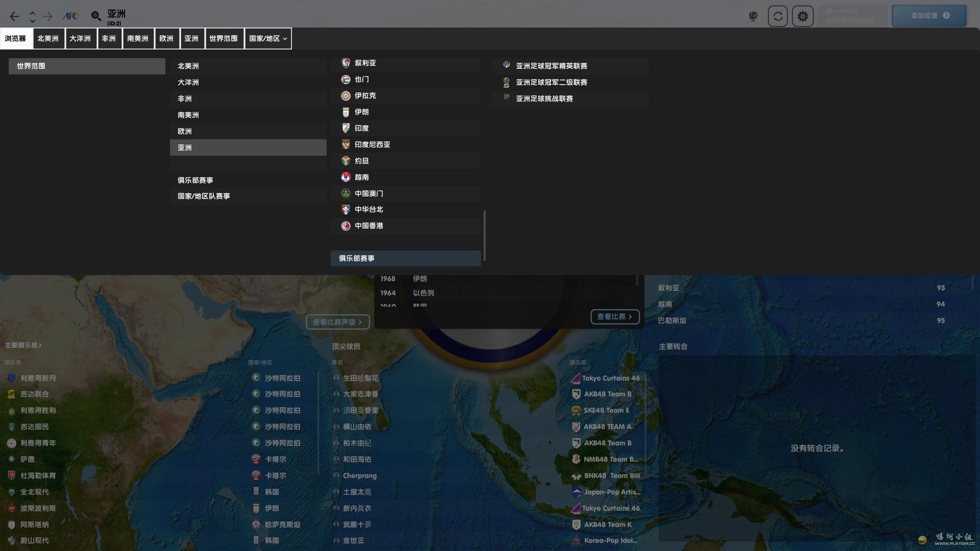Screen dimensions: 980x551
Task: Open the 主要俱乐部 section link
Action: pyautogui.click(x=23, y=345)
